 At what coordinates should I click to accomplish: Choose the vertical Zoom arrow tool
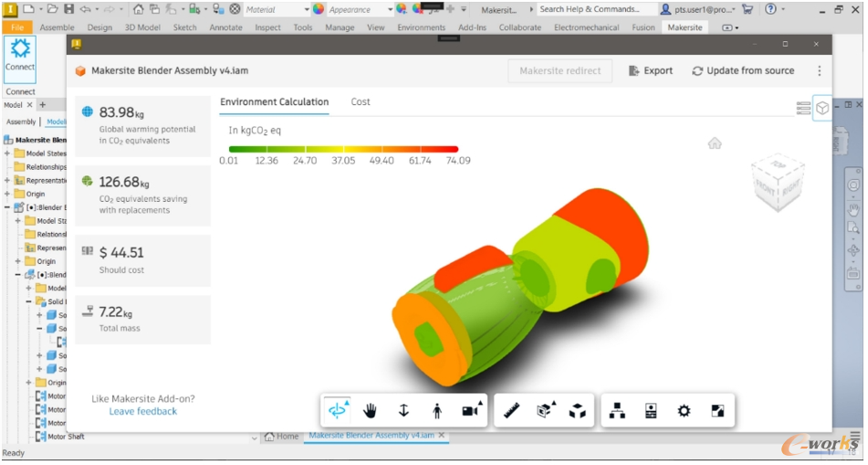pyautogui.click(x=403, y=411)
